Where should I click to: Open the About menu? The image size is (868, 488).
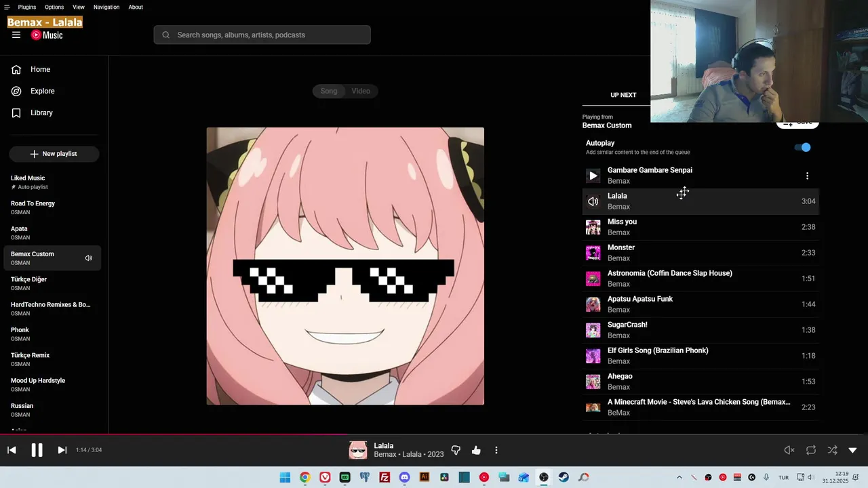(136, 7)
